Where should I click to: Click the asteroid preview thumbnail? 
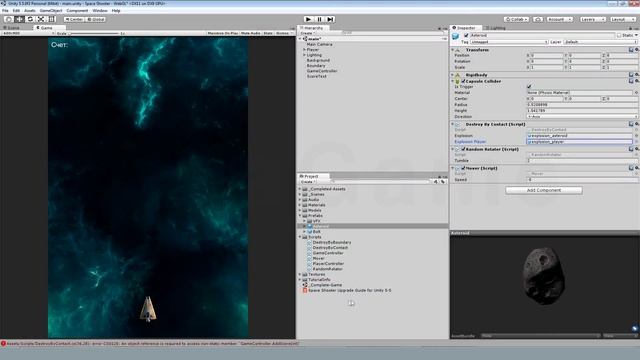tap(544, 276)
